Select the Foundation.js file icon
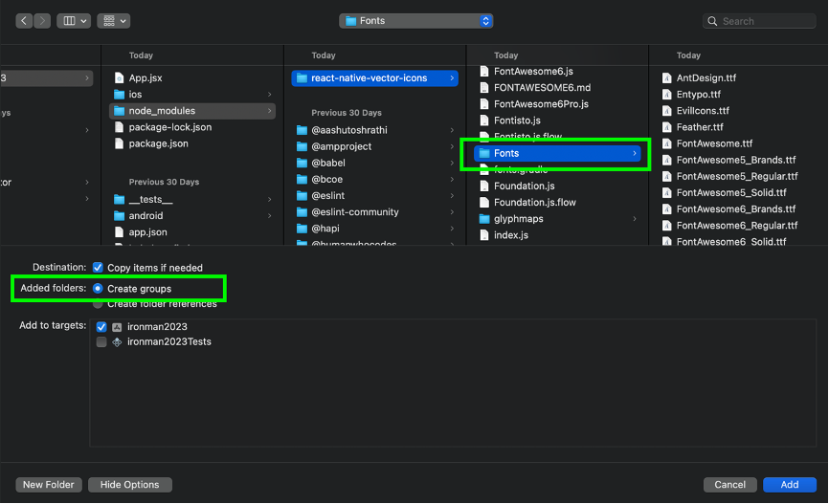829x504 pixels. coord(484,186)
